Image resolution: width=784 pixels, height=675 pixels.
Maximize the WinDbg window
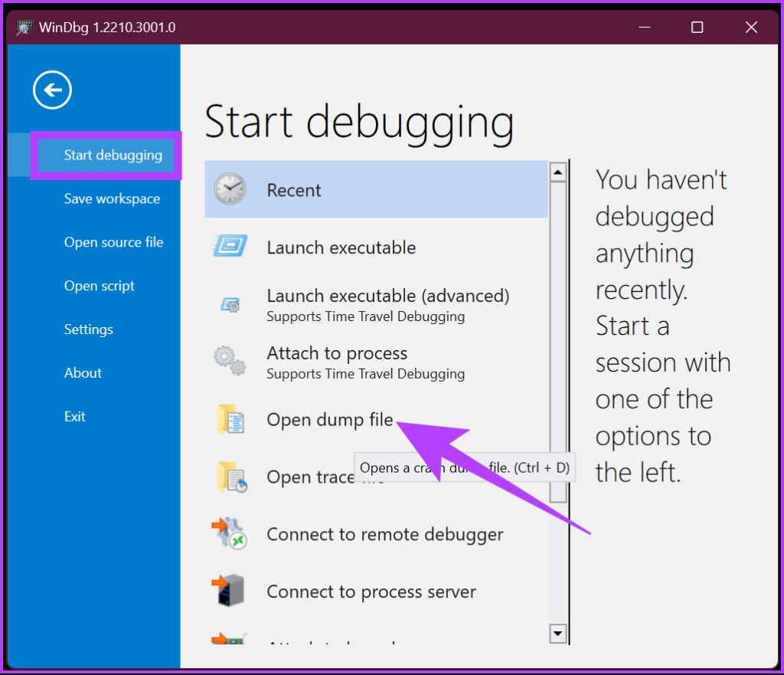point(697,27)
